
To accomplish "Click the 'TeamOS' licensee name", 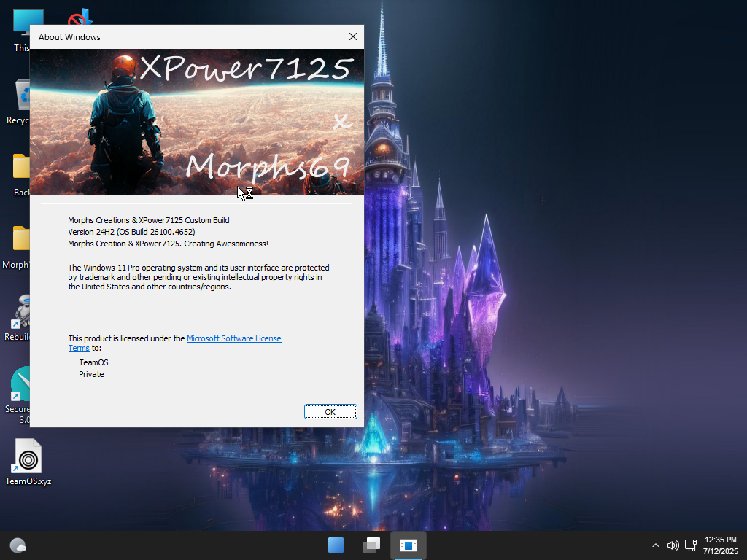I will coord(93,362).
